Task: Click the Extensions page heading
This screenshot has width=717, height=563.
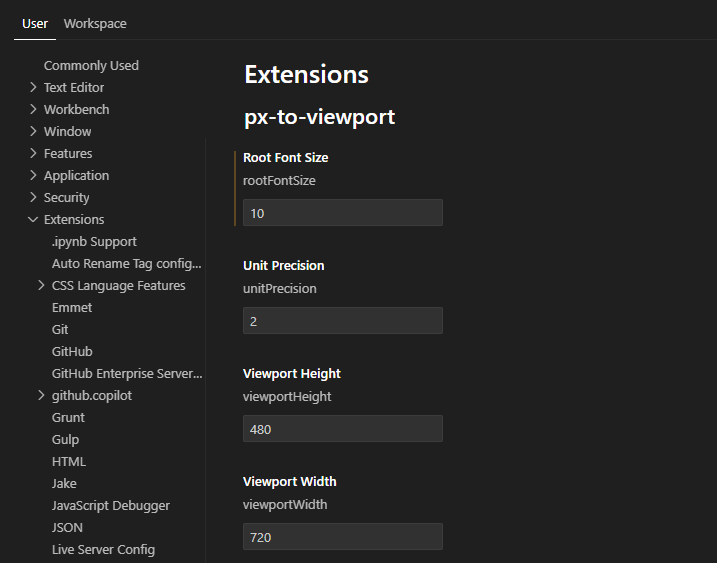Action: coord(306,74)
